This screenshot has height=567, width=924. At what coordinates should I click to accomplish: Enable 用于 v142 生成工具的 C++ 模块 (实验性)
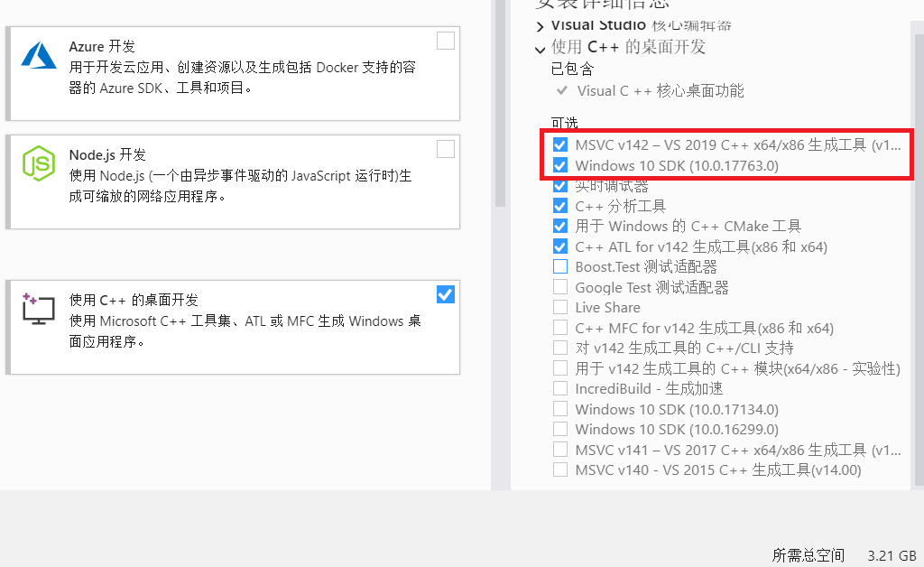pyautogui.click(x=560, y=368)
